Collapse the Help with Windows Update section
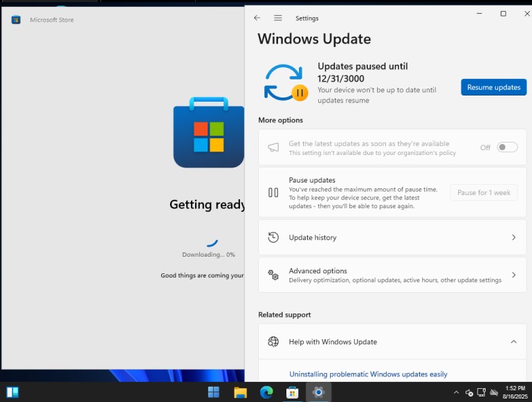Viewport: 532px width, 402px height. point(514,342)
